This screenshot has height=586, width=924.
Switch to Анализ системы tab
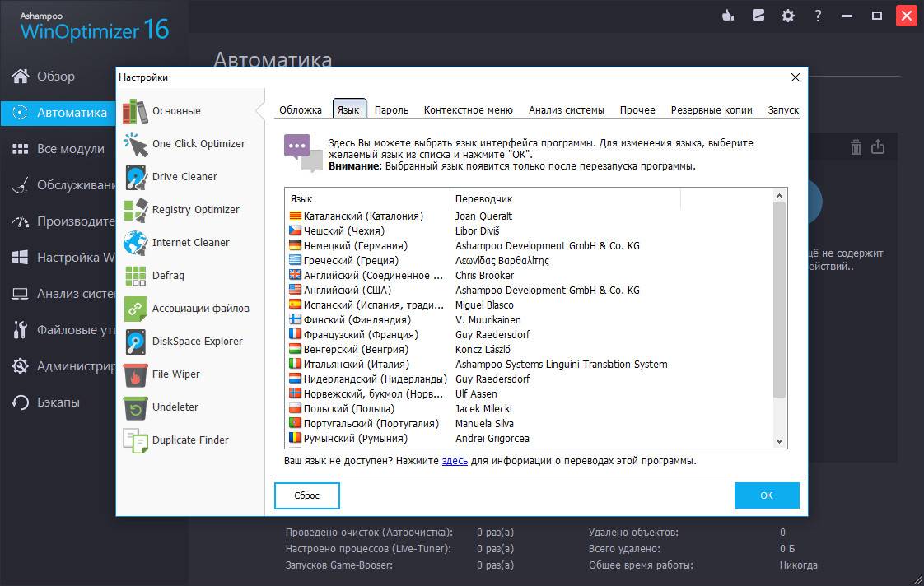567,110
